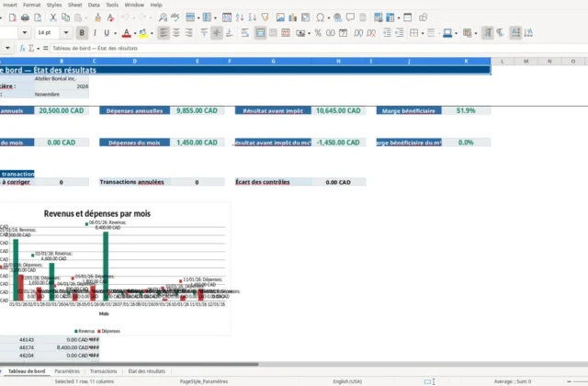Switch to the Transactions sheet tab
Image resolution: width=588 pixels, height=386 pixels.
(x=104, y=371)
